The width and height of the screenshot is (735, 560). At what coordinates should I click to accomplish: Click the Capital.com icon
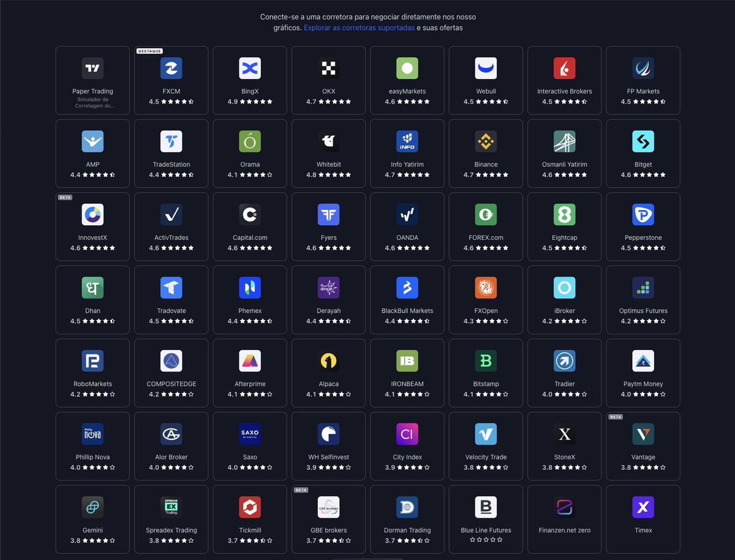click(x=250, y=215)
